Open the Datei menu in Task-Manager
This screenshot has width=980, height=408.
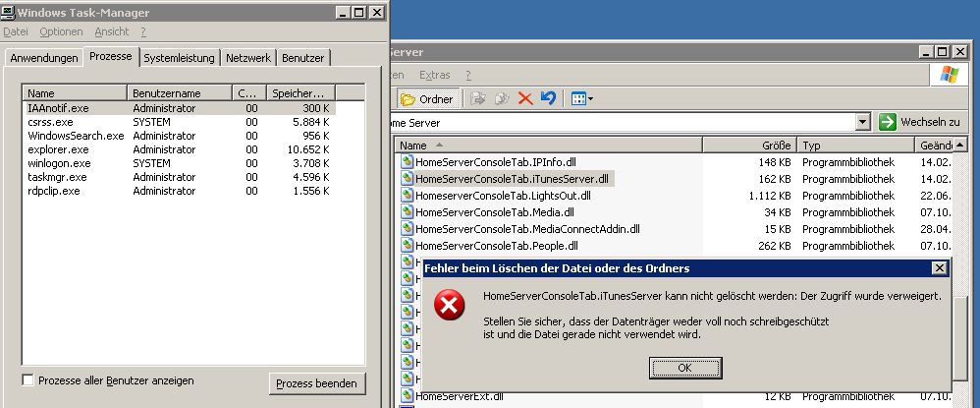tap(16, 31)
